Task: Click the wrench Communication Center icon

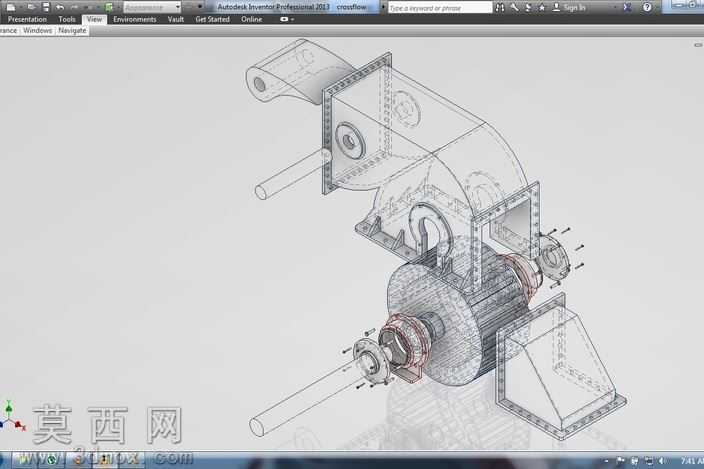Action: tap(515, 7)
